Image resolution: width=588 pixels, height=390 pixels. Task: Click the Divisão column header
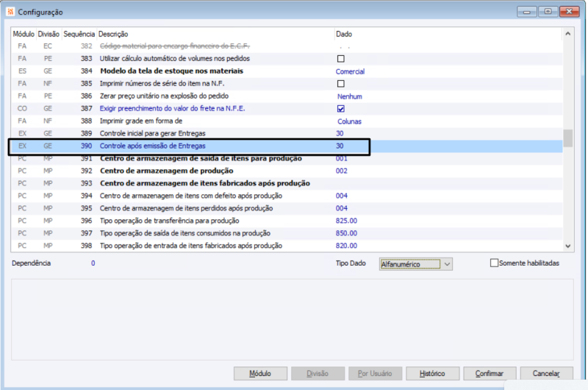49,34
